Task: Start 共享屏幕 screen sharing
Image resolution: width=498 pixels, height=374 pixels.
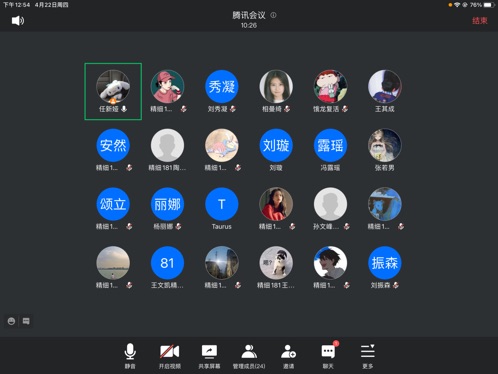Action: pos(209,356)
